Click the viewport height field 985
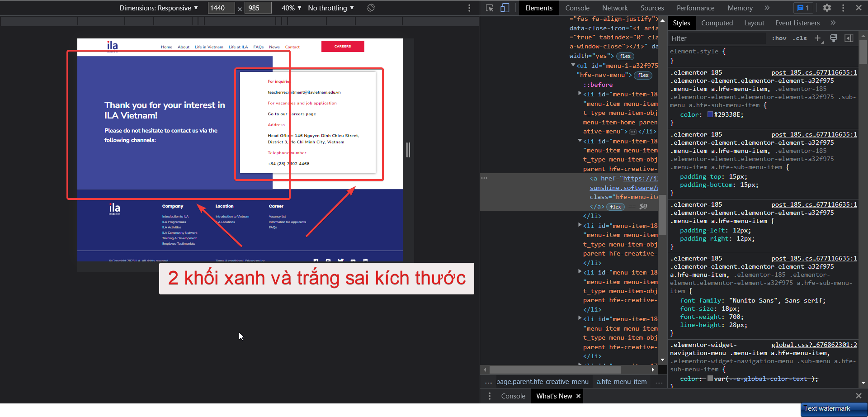 (258, 8)
